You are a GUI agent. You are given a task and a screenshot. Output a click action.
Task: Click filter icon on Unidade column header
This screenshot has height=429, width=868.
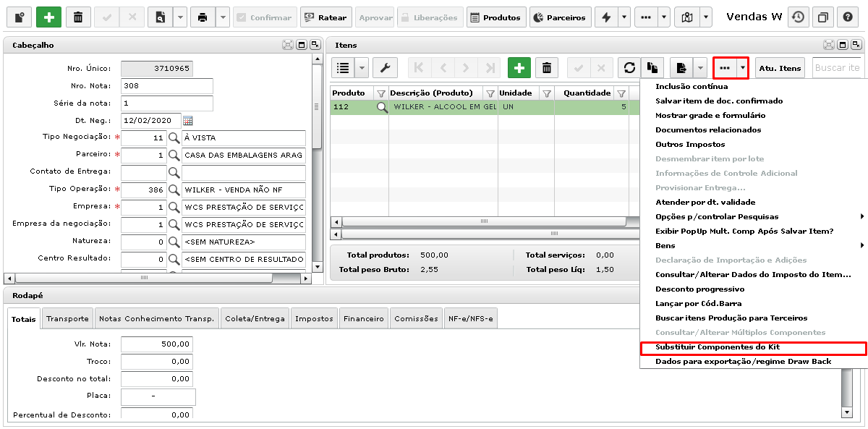[547, 93]
